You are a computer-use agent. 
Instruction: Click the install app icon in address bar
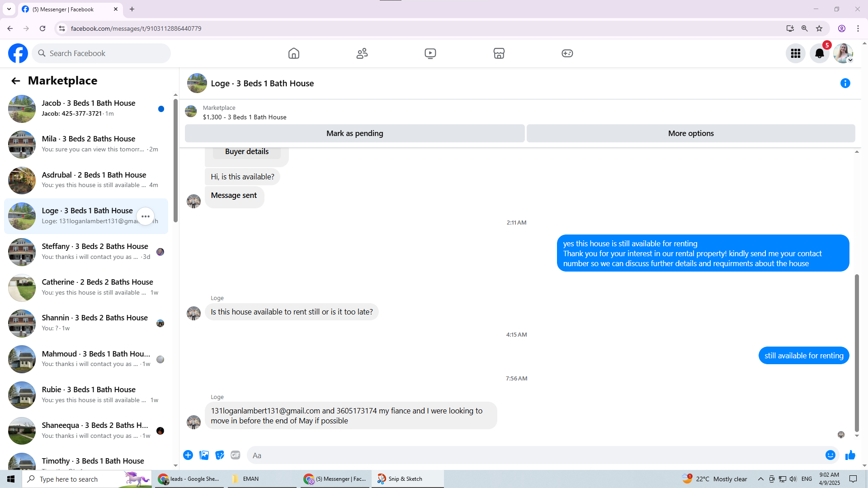pyautogui.click(x=790, y=28)
